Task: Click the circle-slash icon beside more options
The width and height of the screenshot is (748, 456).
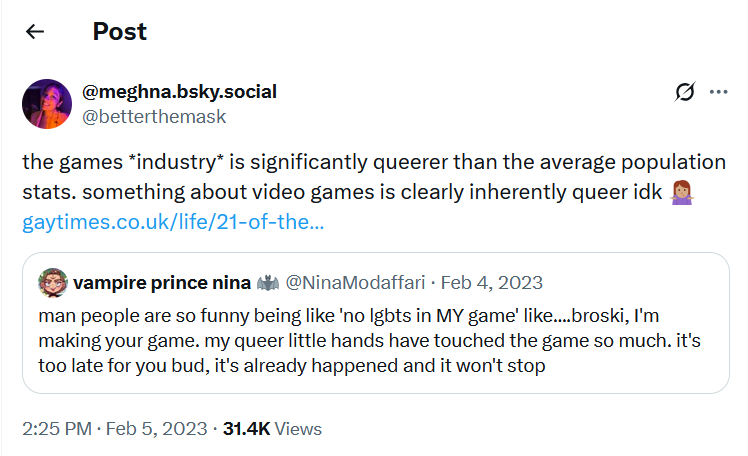Action: click(685, 92)
